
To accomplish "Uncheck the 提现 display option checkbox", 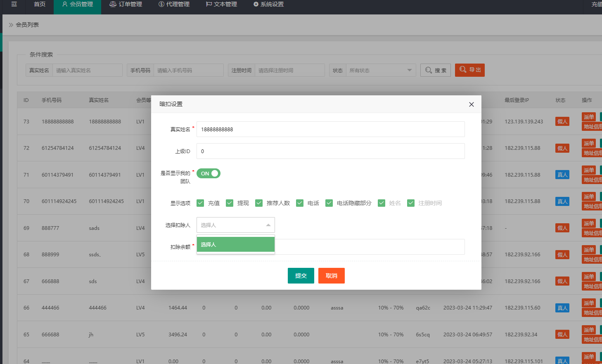I will pyautogui.click(x=230, y=203).
